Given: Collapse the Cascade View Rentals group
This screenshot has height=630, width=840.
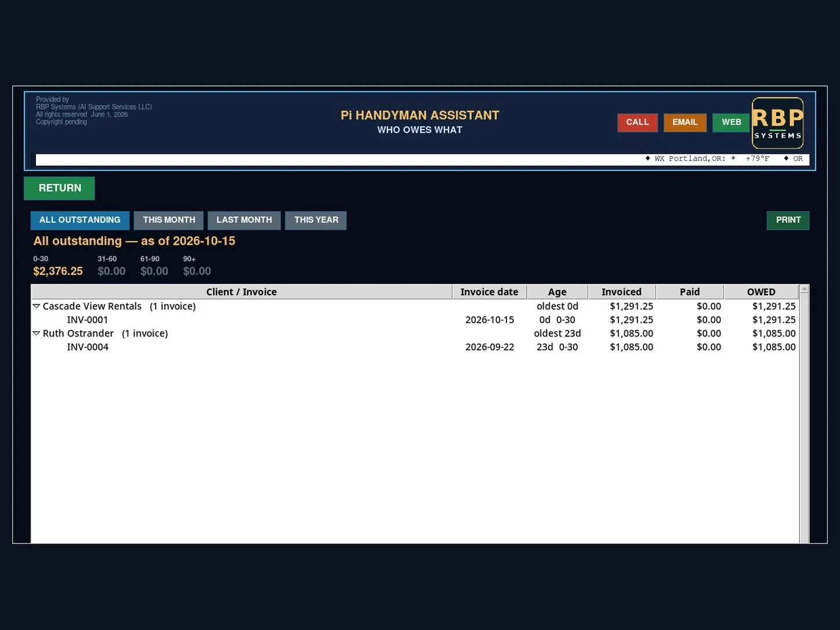Looking at the screenshot, I should pyautogui.click(x=36, y=306).
